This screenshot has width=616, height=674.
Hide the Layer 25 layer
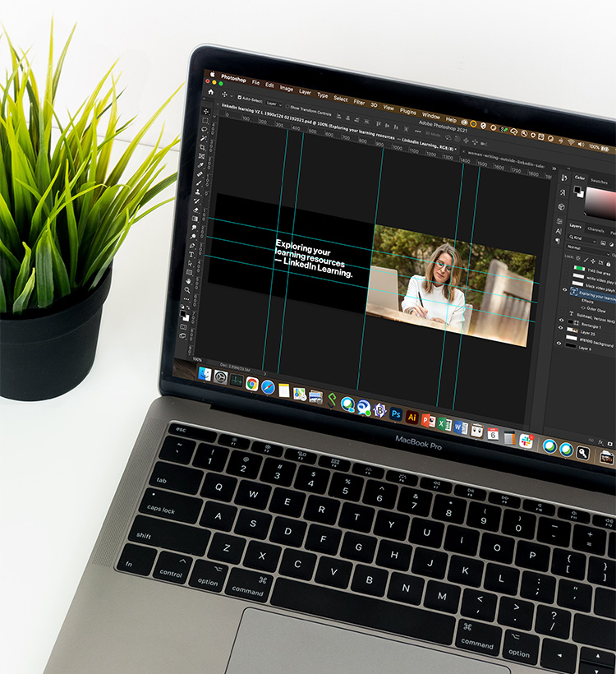560,327
